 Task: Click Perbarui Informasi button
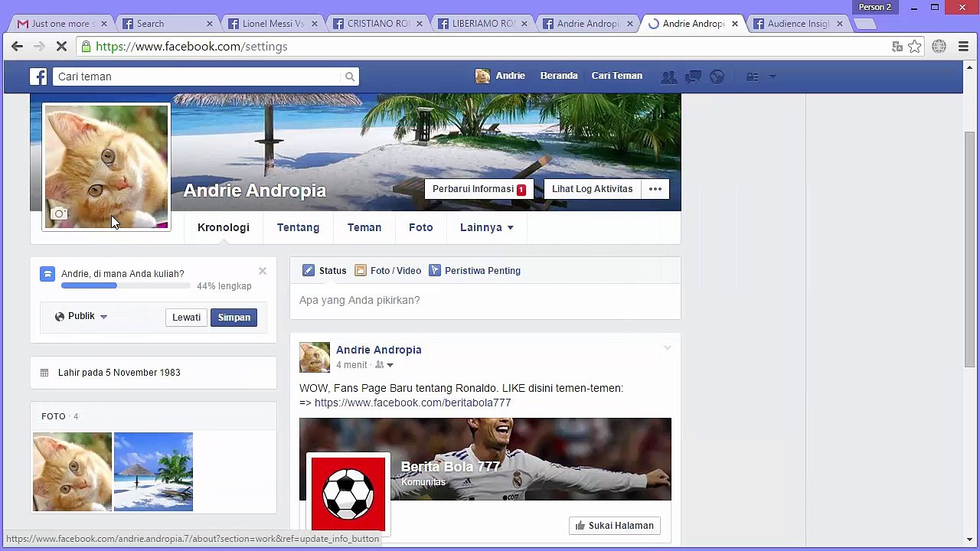[479, 189]
